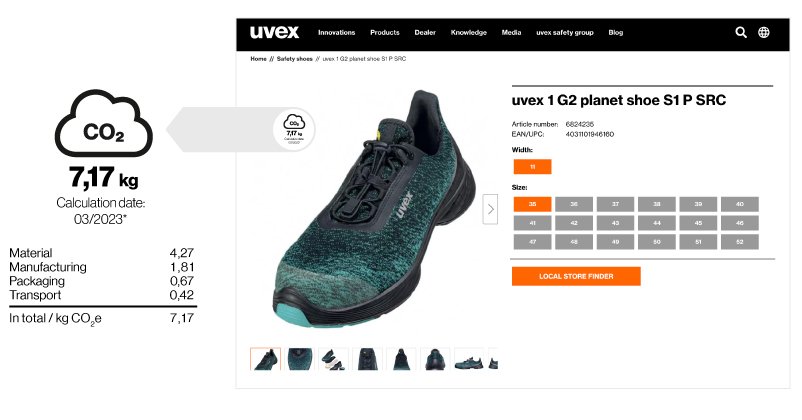Screen dimensions: 802x420
Task: Select shoe size 52
Action: [x=740, y=242]
